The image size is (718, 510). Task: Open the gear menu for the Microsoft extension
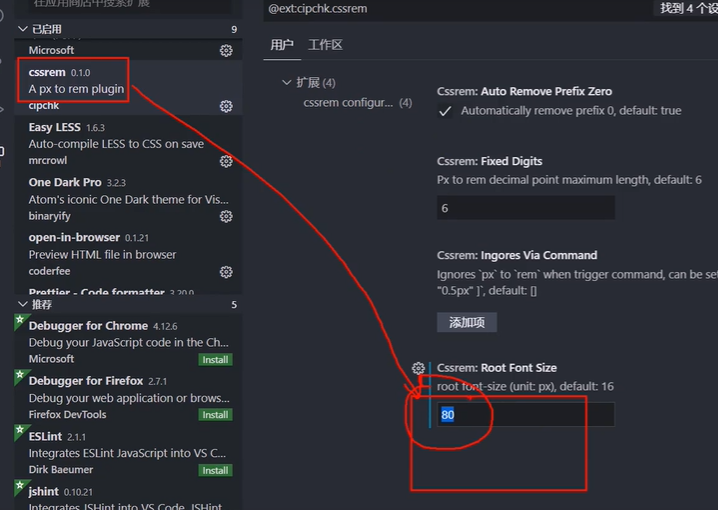pos(226,50)
